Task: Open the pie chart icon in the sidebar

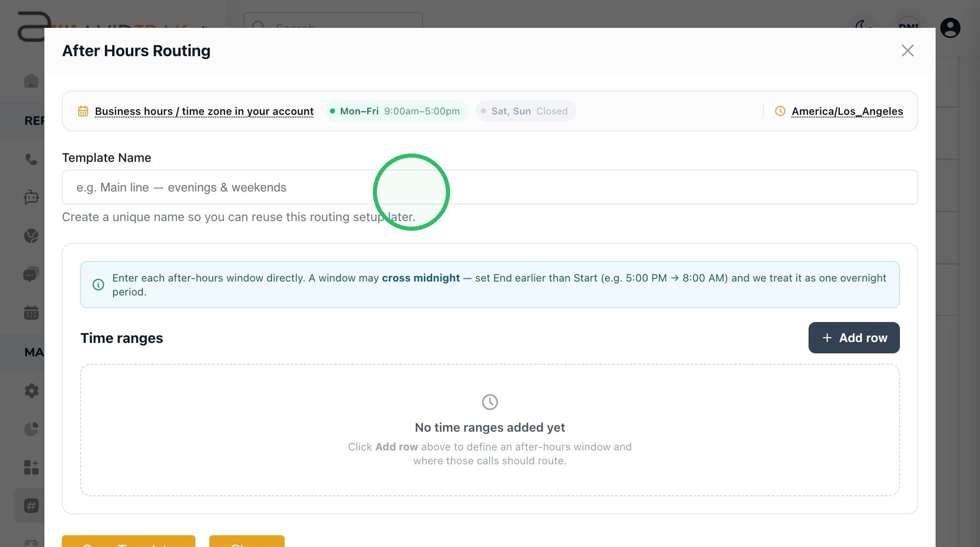Action: click(x=31, y=429)
